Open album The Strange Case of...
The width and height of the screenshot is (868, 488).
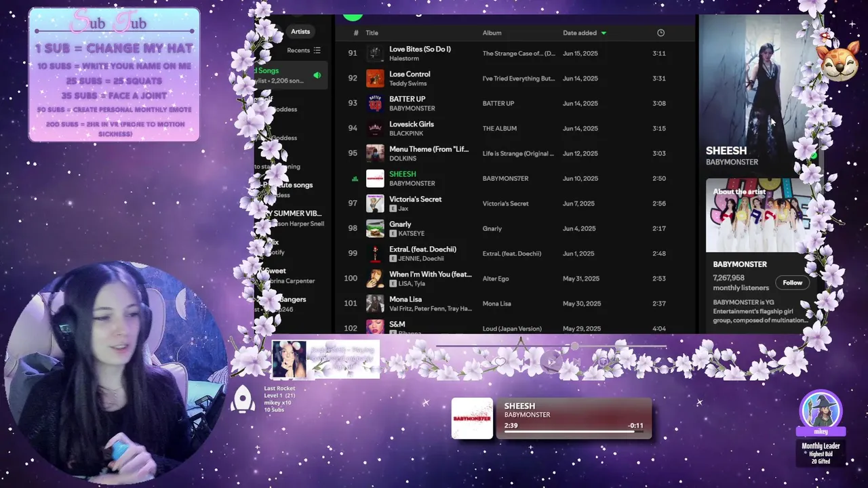(519, 54)
